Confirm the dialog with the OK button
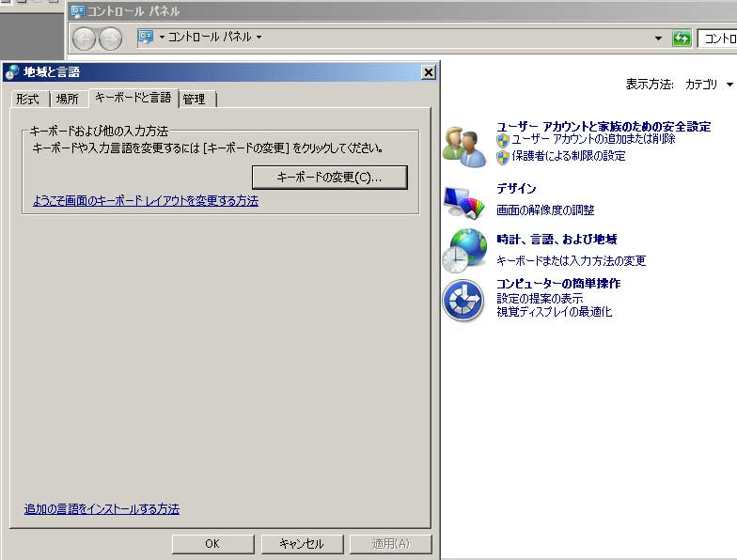 click(212, 544)
